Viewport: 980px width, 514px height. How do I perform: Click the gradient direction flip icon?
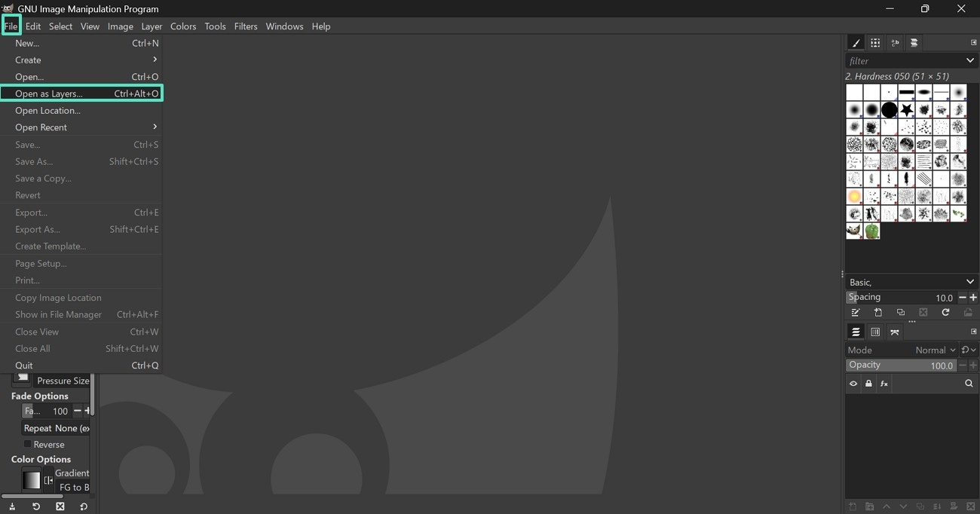click(x=48, y=480)
